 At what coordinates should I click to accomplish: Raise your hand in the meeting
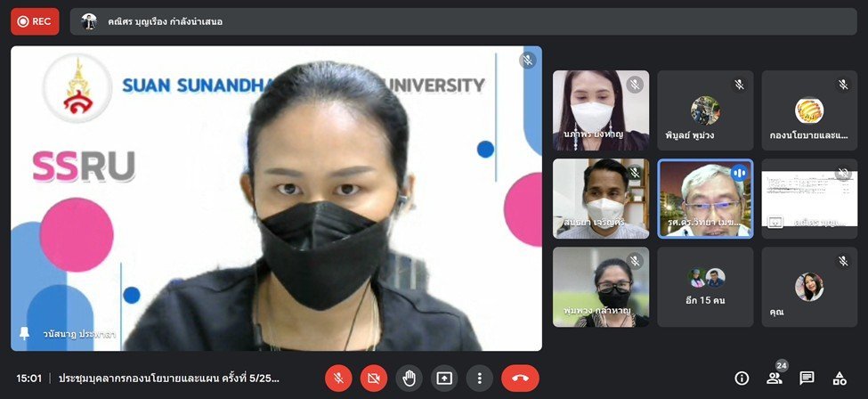pos(409,379)
